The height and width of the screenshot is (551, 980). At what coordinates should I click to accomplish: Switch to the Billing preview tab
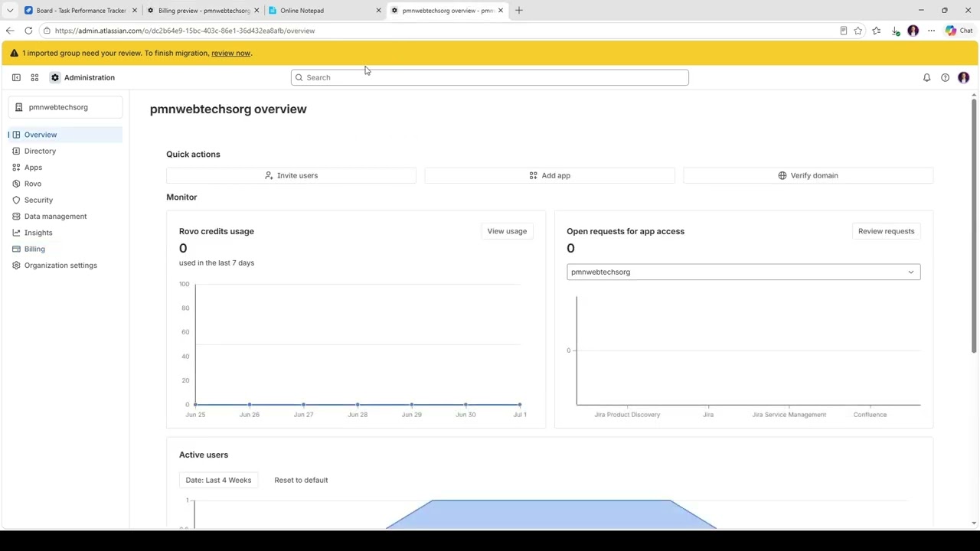[x=203, y=10]
